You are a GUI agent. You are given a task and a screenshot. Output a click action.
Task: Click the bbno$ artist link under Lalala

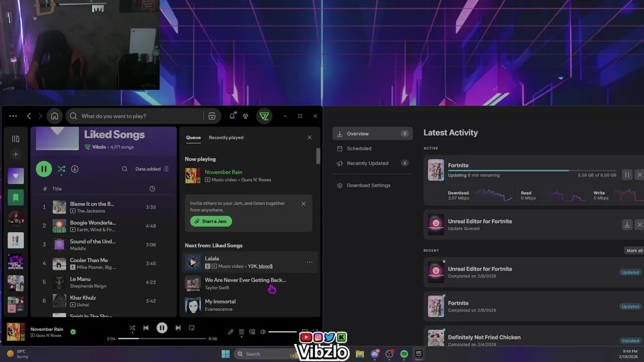(266, 266)
